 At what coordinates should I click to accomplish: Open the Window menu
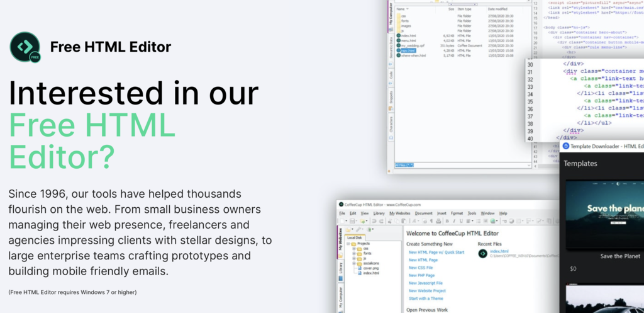point(487,213)
